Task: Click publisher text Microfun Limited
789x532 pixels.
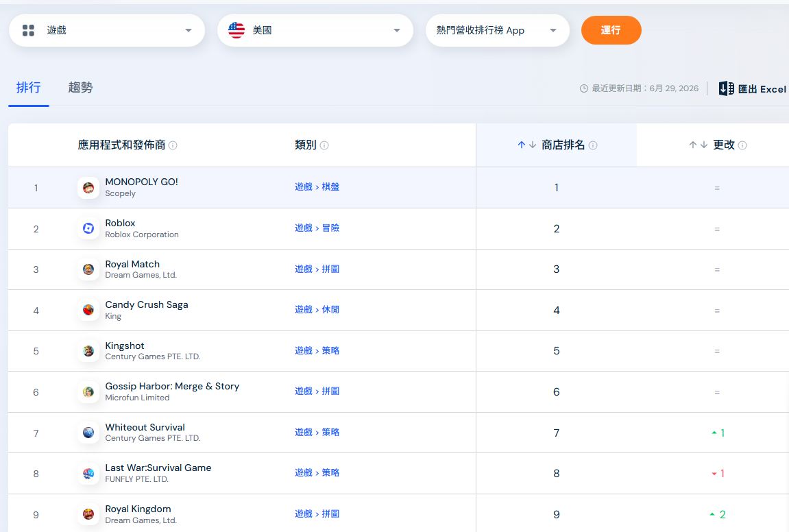Action: (137, 398)
